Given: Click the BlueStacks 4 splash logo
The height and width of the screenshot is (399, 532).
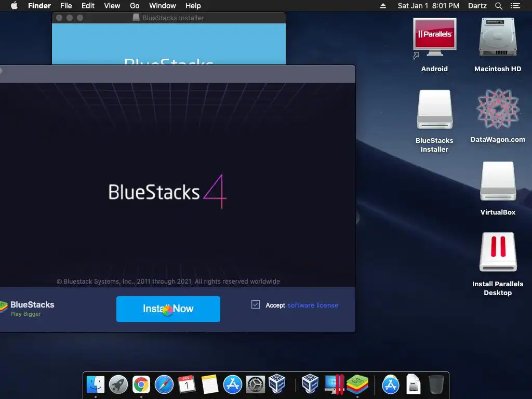Looking at the screenshot, I should (x=168, y=192).
